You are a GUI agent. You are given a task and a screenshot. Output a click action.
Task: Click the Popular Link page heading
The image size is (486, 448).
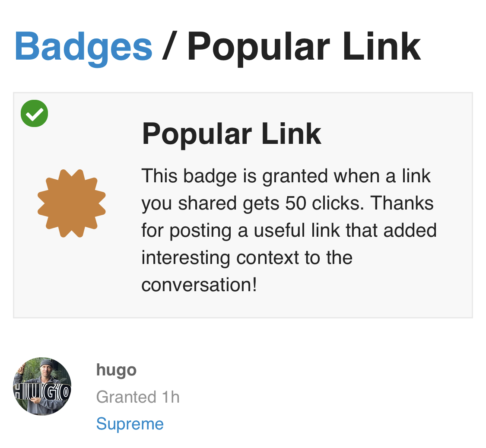click(x=304, y=47)
